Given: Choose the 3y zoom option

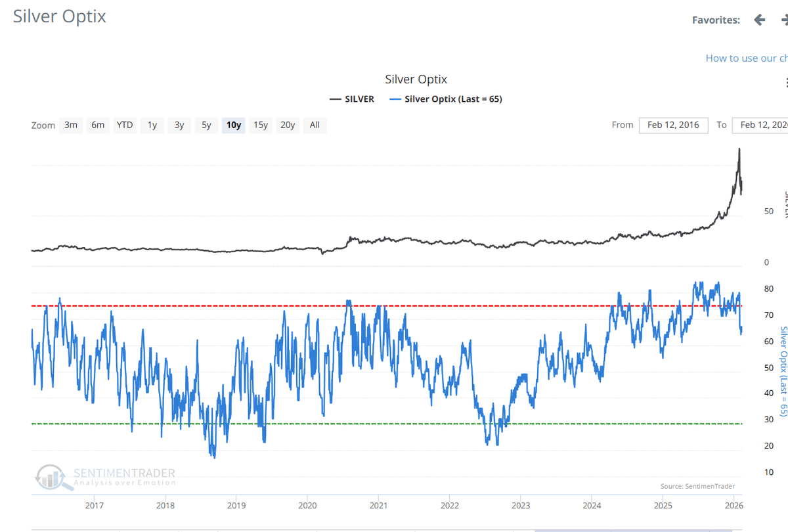Looking at the screenshot, I should coord(179,125).
